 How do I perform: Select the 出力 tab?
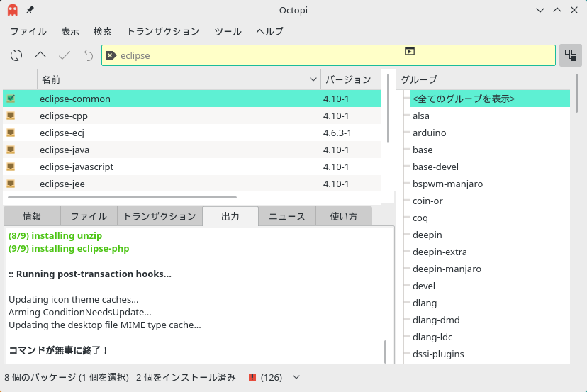(230, 216)
